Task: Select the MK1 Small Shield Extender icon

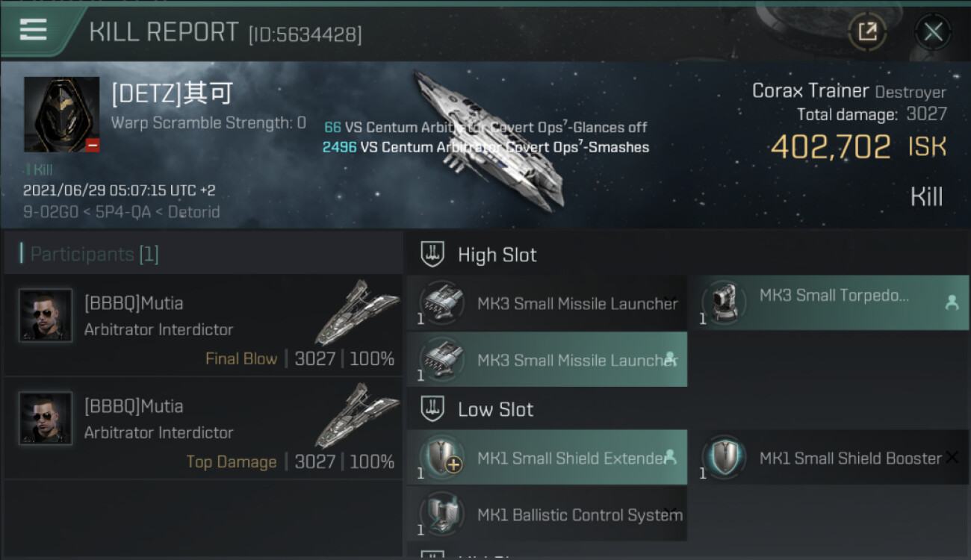Action: click(441, 457)
